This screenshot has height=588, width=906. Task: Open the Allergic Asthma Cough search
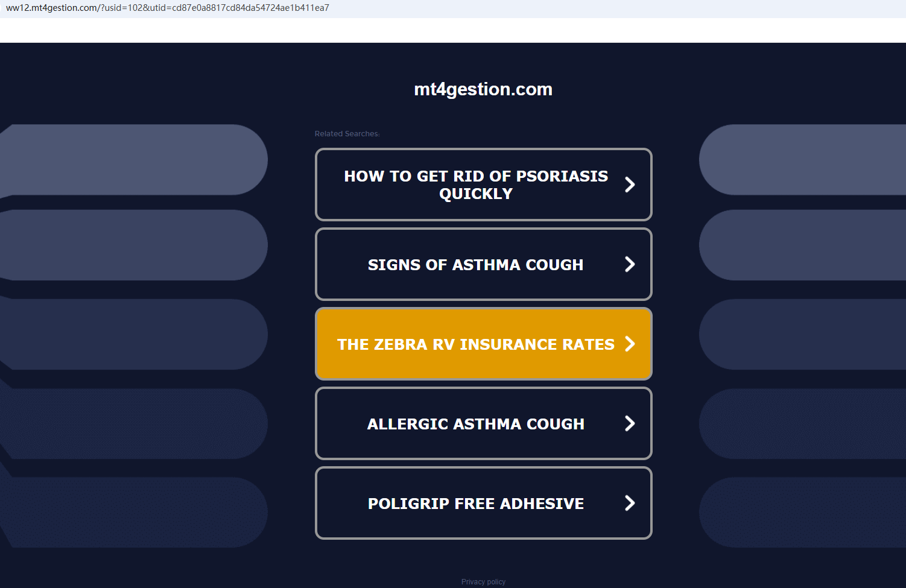click(475, 424)
